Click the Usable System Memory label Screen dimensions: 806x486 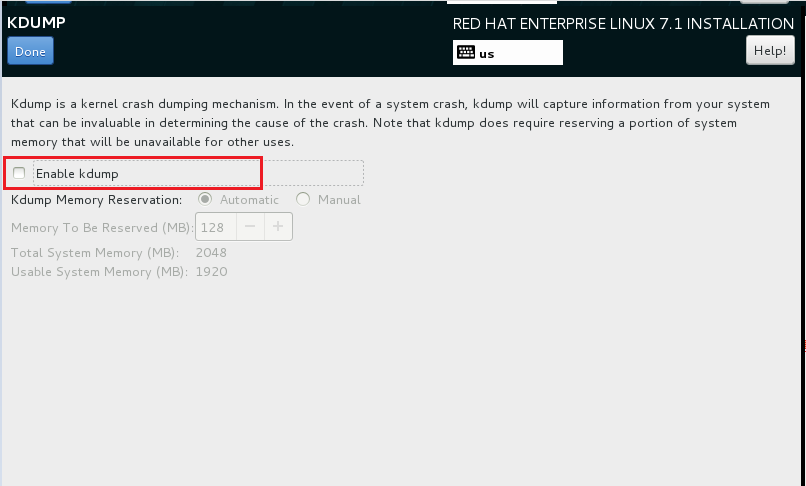100,272
